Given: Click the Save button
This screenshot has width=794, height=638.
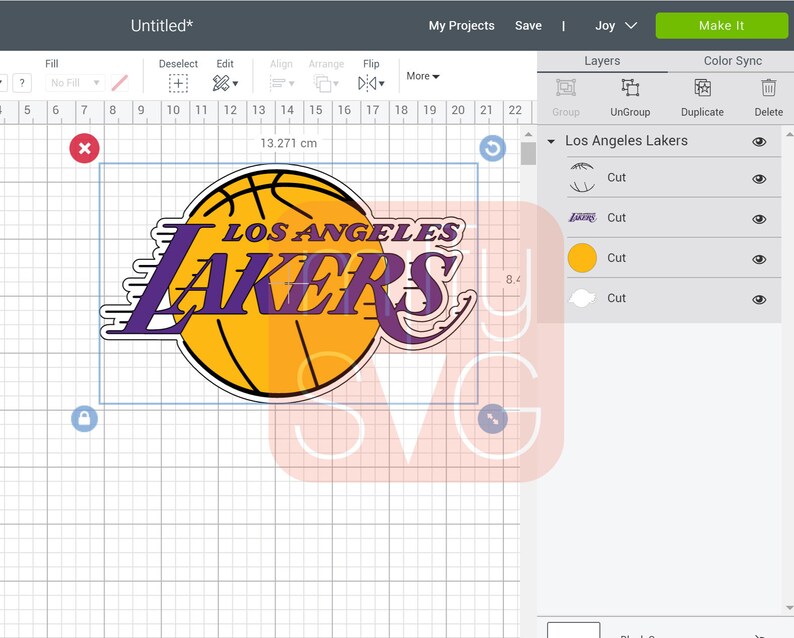Looking at the screenshot, I should pyautogui.click(x=528, y=25).
